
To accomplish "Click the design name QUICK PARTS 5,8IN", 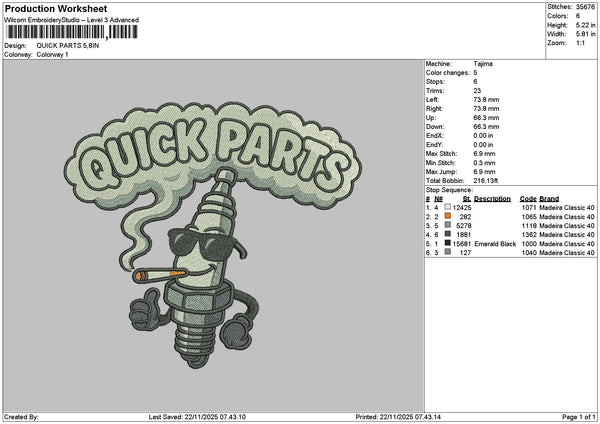I will pos(68,46).
